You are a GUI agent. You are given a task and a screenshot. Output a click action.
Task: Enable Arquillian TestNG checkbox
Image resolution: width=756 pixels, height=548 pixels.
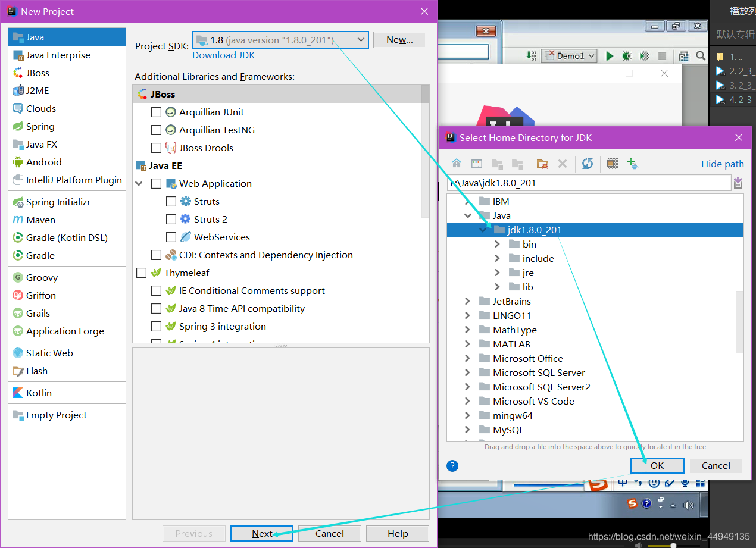pyautogui.click(x=156, y=130)
